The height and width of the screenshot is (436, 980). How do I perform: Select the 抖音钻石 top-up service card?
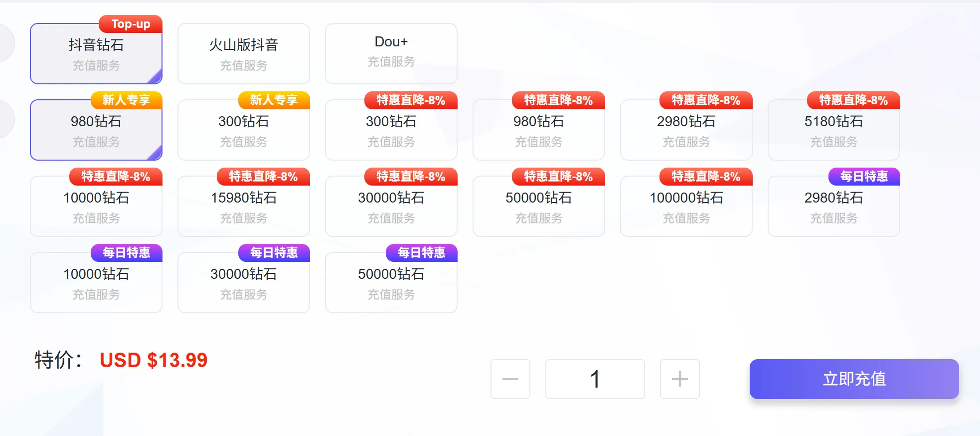coord(96,54)
